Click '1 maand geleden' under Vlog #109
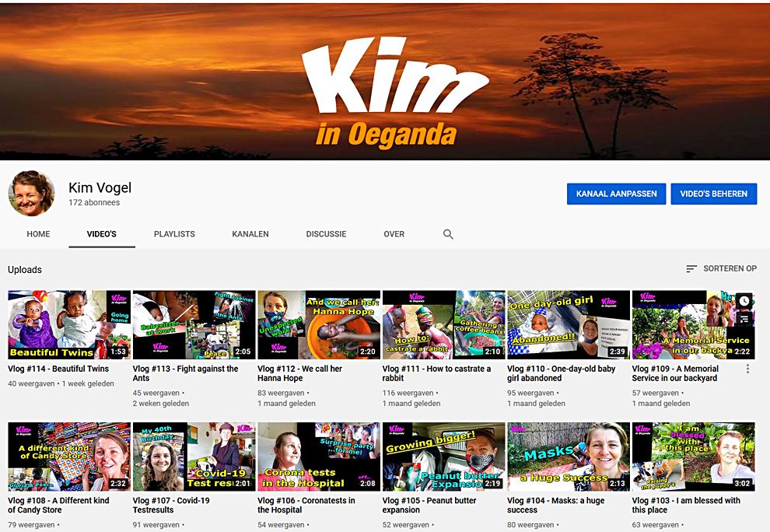This screenshot has width=770, height=532. 661,404
